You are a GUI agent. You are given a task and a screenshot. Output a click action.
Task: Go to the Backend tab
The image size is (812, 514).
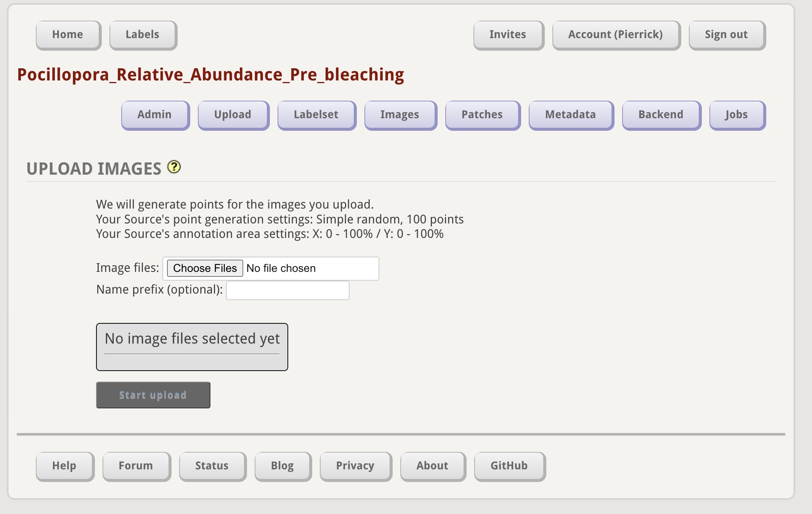click(x=661, y=115)
